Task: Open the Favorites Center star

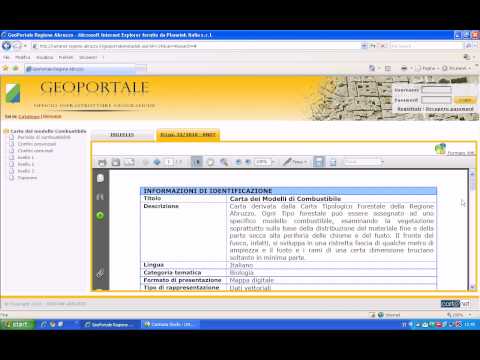Action: (5, 68)
